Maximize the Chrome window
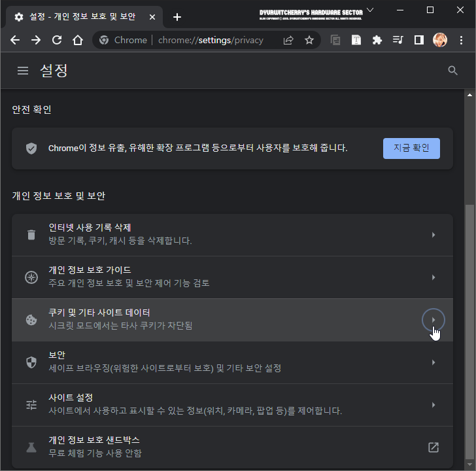Screen dimensions: 476x471 [430, 10]
